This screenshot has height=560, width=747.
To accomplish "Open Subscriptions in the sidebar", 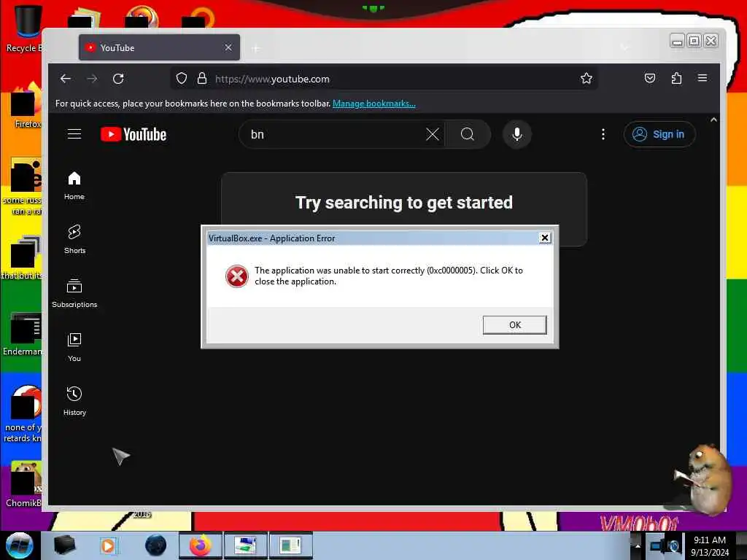I will point(74,293).
